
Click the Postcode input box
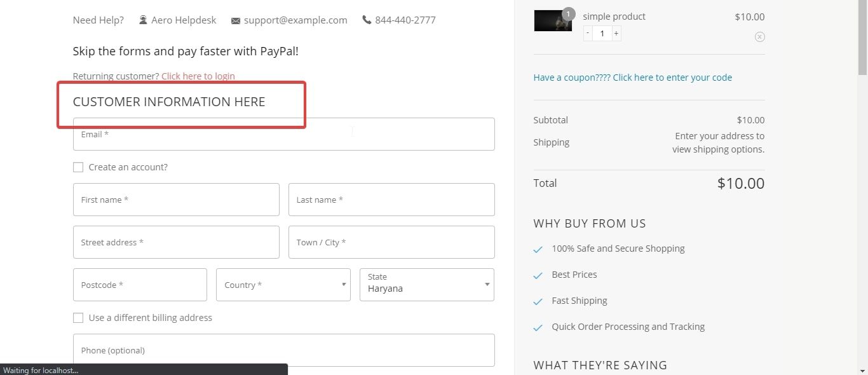140,285
